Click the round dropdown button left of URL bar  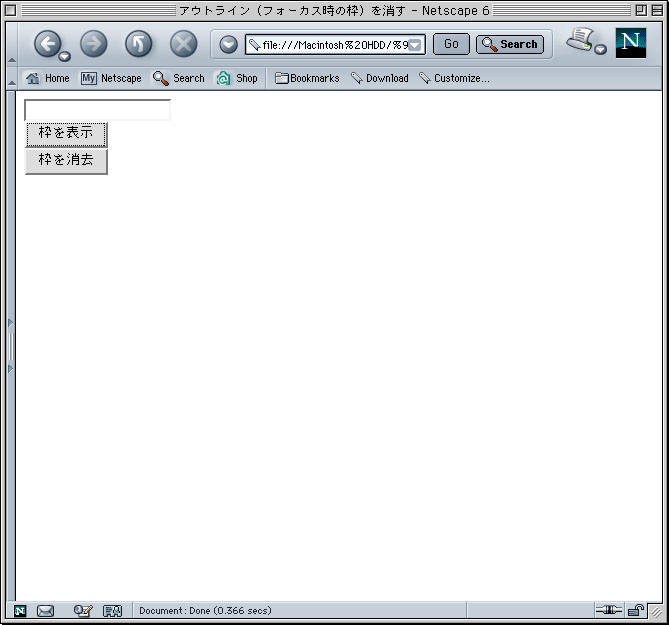[229, 44]
